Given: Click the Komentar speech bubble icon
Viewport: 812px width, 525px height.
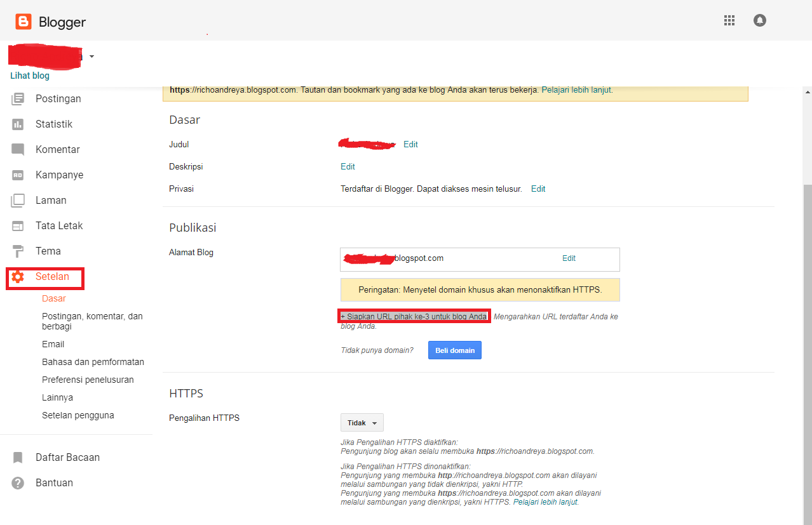Looking at the screenshot, I should point(18,150).
